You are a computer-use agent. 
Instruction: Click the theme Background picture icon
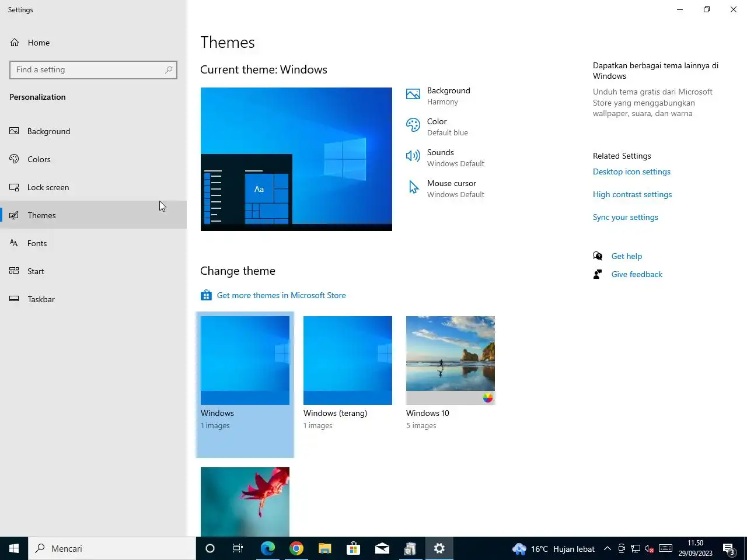pyautogui.click(x=413, y=94)
